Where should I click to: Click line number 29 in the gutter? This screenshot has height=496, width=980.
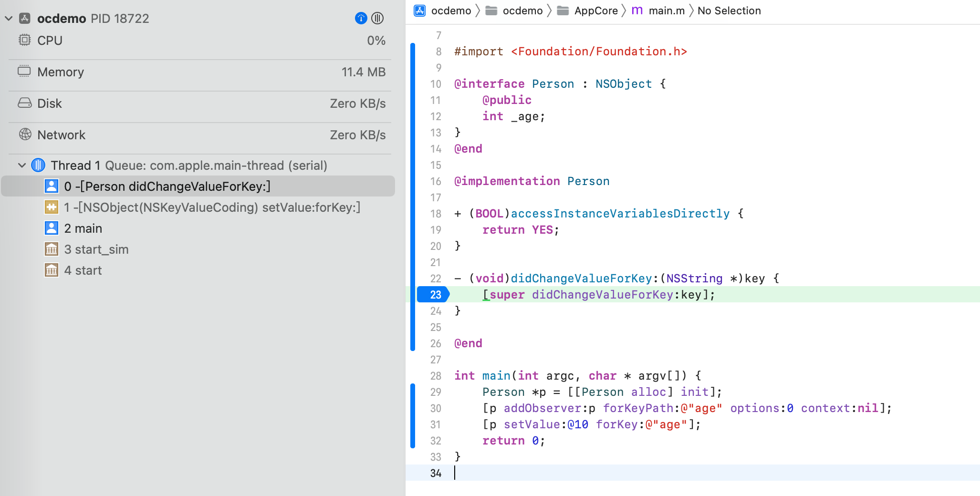coord(436,392)
